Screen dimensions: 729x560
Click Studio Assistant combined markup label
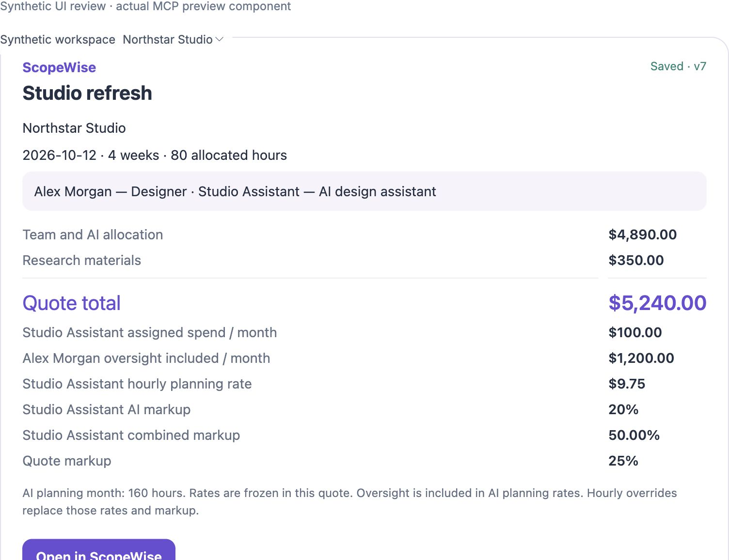tap(131, 435)
